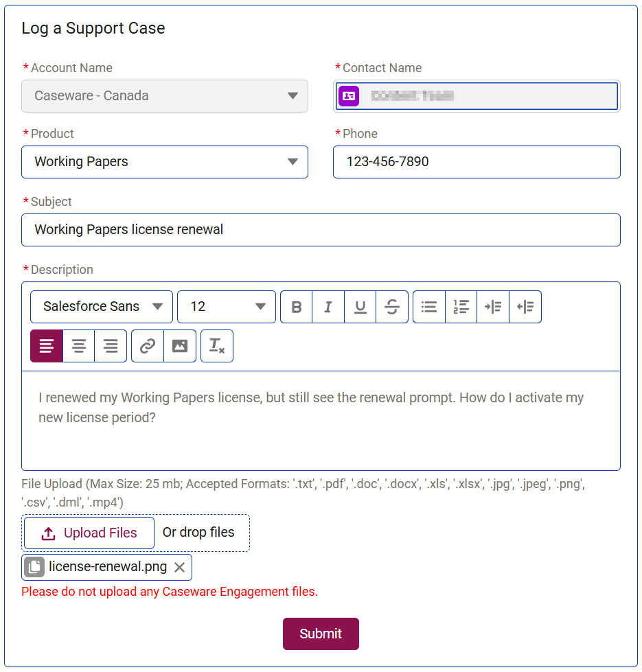This screenshot has height=672, width=642.
Task: Toggle underline formatting button
Action: click(360, 307)
